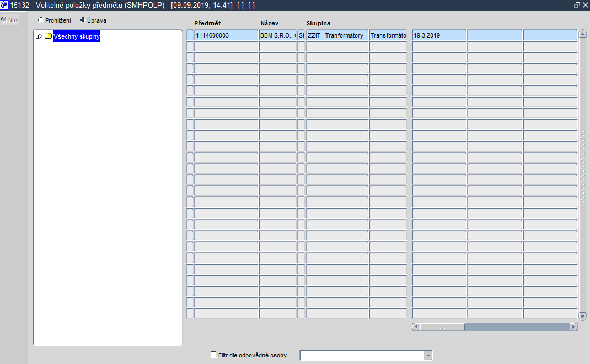Close the window via X button

click(586, 5)
